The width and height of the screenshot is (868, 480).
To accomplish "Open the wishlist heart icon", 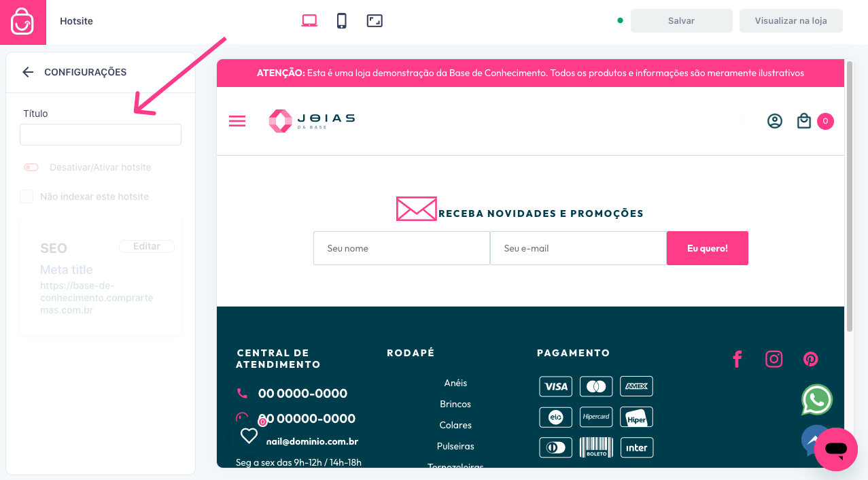I will (x=249, y=435).
